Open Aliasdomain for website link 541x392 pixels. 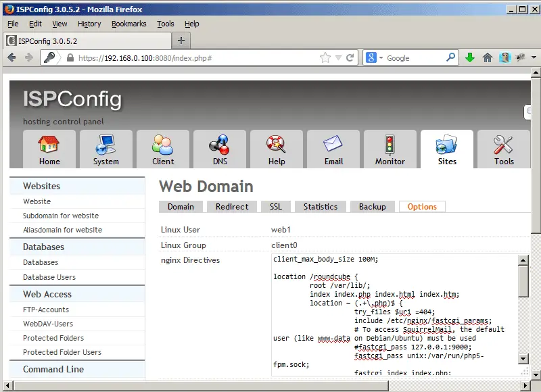62,230
